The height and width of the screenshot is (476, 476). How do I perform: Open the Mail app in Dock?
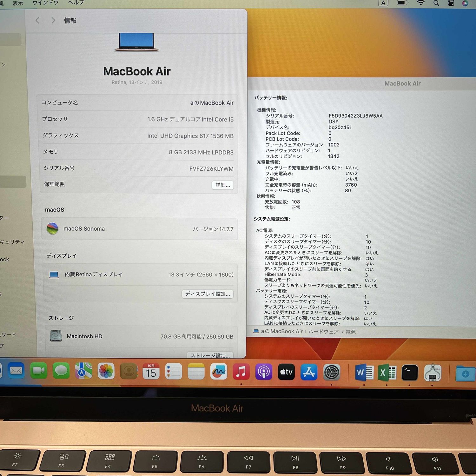16,371
